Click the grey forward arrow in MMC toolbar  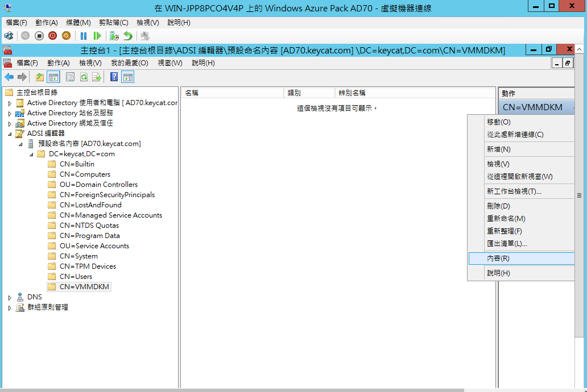pyautogui.click(x=22, y=77)
